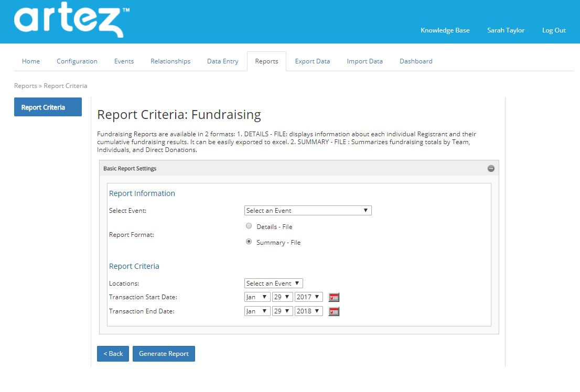Open the Locations dropdown

(273, 284)
